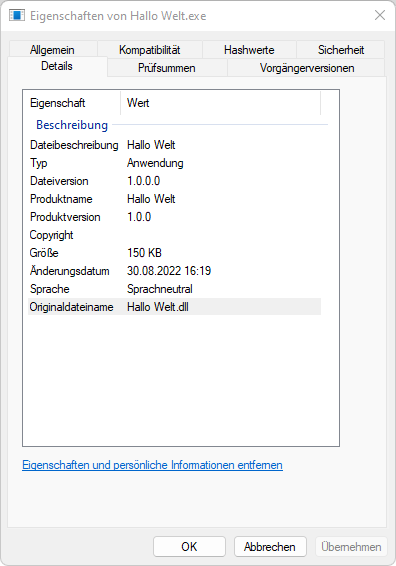Select the Produktname row

pos(174,199)
